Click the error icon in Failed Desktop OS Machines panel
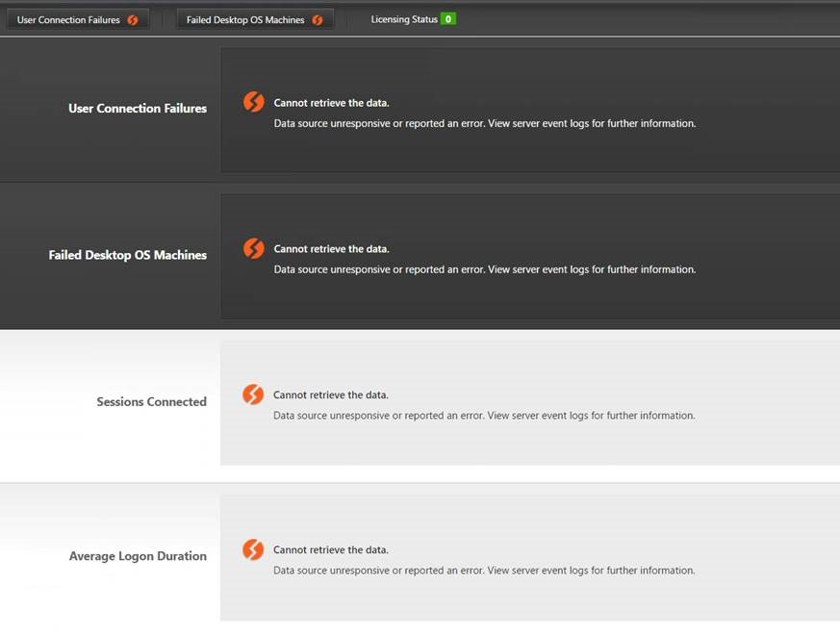 [253, 248]
